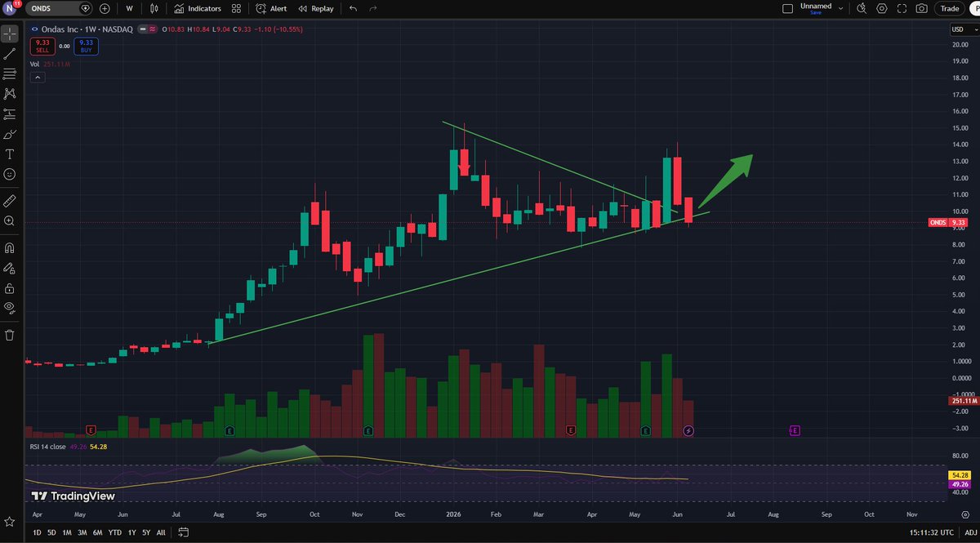
Task: Switch to 5D date range
Action: click(51, 532)
